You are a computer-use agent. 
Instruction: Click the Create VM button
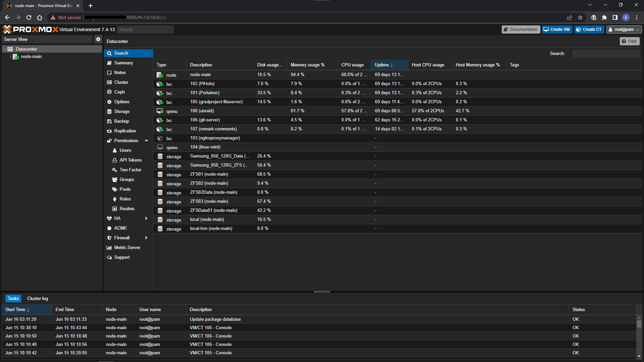[557, 29]
